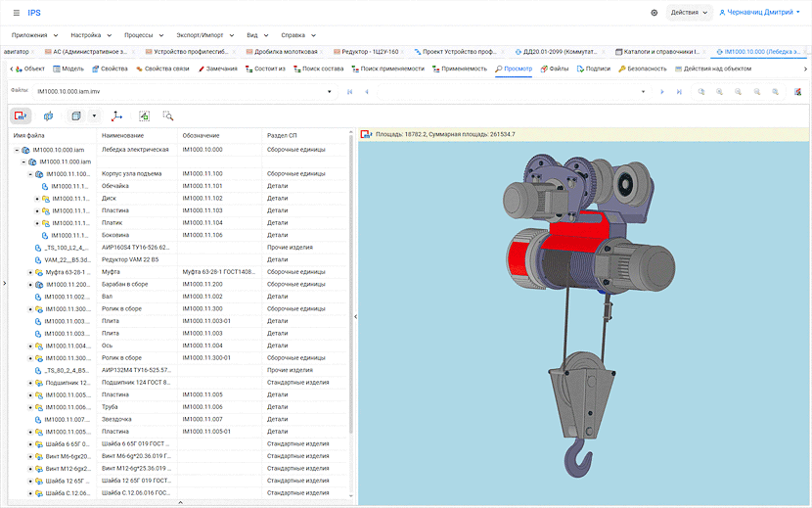Collapse the IM1000.10.000.iam root tree node
This screenshot has width=812, height=508.
tap(17, 150)
